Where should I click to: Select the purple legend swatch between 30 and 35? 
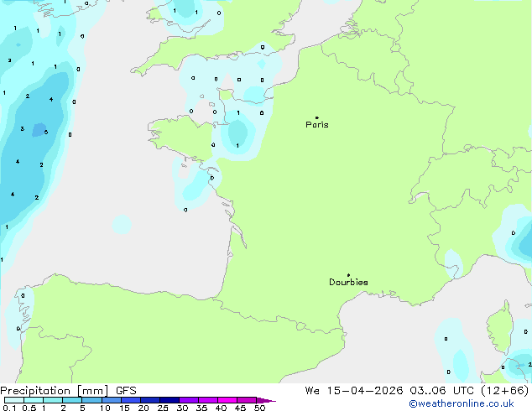click(x=189, y=400)
